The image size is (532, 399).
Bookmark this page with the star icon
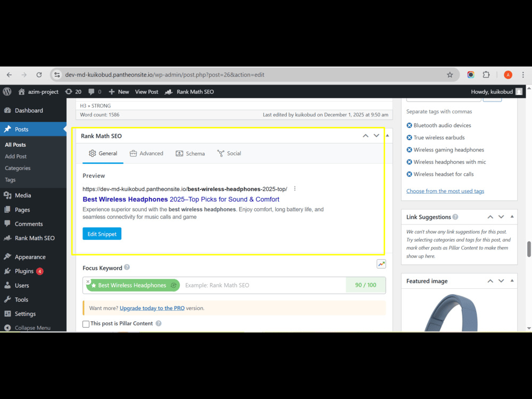coord(450,74)
